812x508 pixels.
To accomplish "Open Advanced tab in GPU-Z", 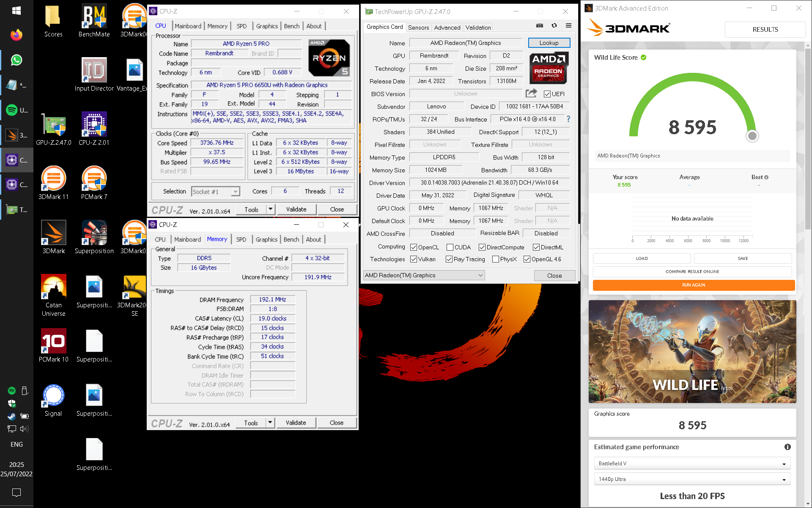I will point(447,28).
